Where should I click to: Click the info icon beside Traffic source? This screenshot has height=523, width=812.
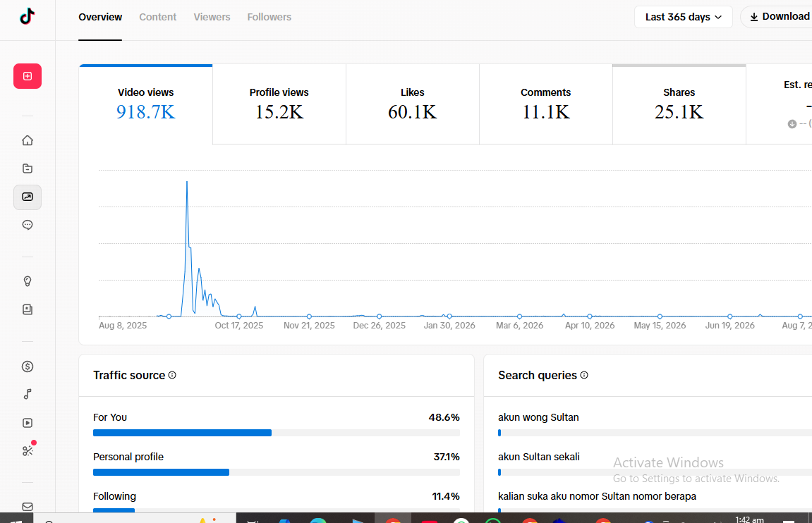coord(172,375)
